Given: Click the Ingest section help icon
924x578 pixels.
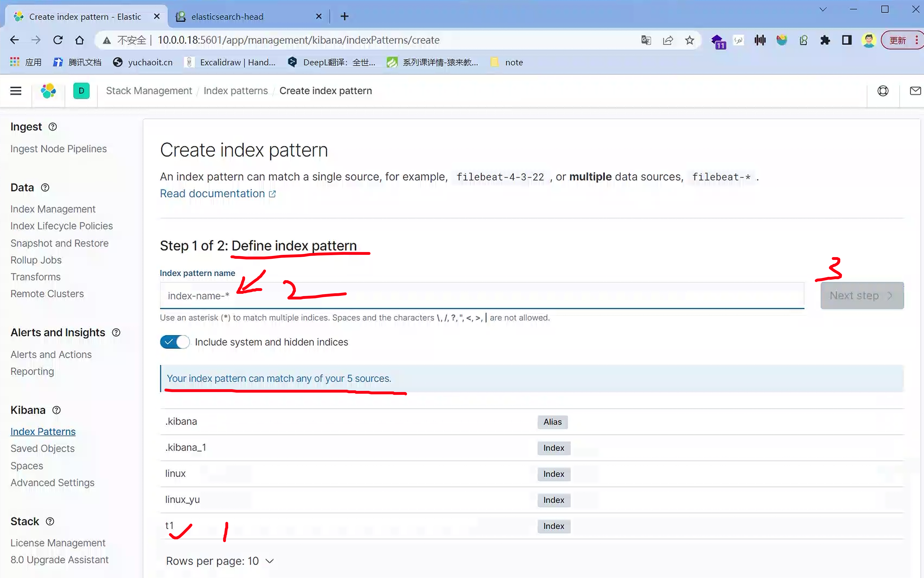Looking at the screenshot, I should coord(53,127).
